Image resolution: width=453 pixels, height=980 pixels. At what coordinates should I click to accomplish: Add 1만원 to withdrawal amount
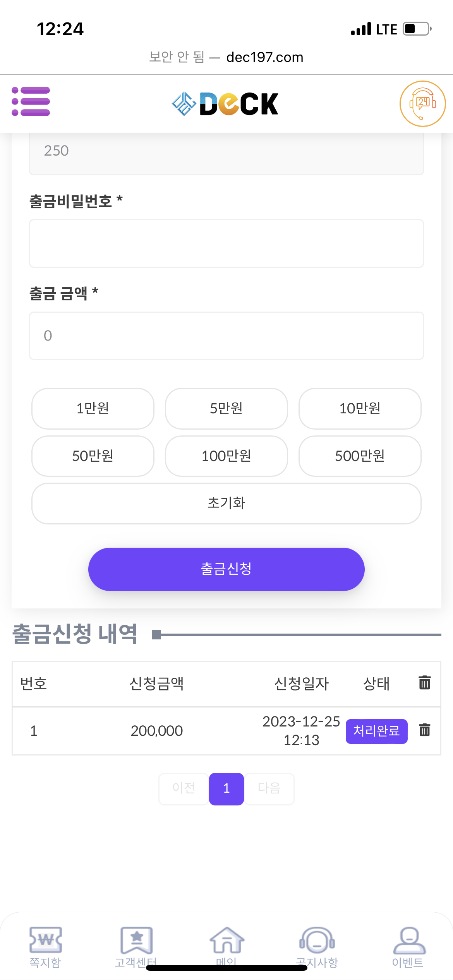pos(93,408)
